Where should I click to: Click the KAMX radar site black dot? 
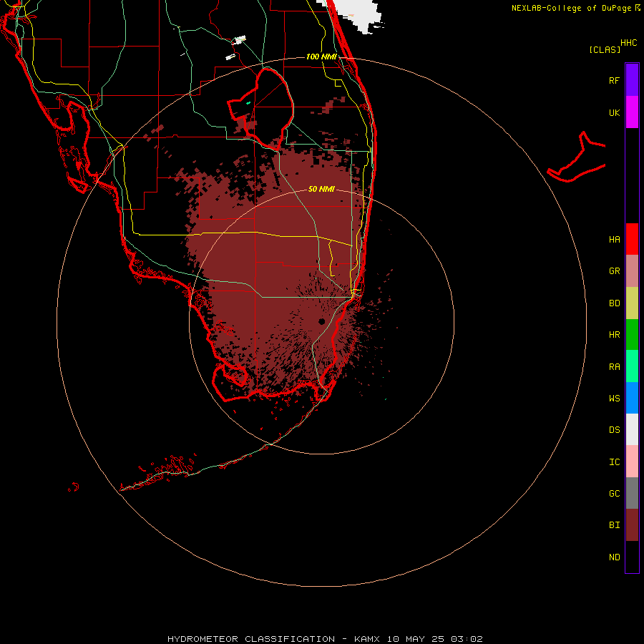point(321,321)
